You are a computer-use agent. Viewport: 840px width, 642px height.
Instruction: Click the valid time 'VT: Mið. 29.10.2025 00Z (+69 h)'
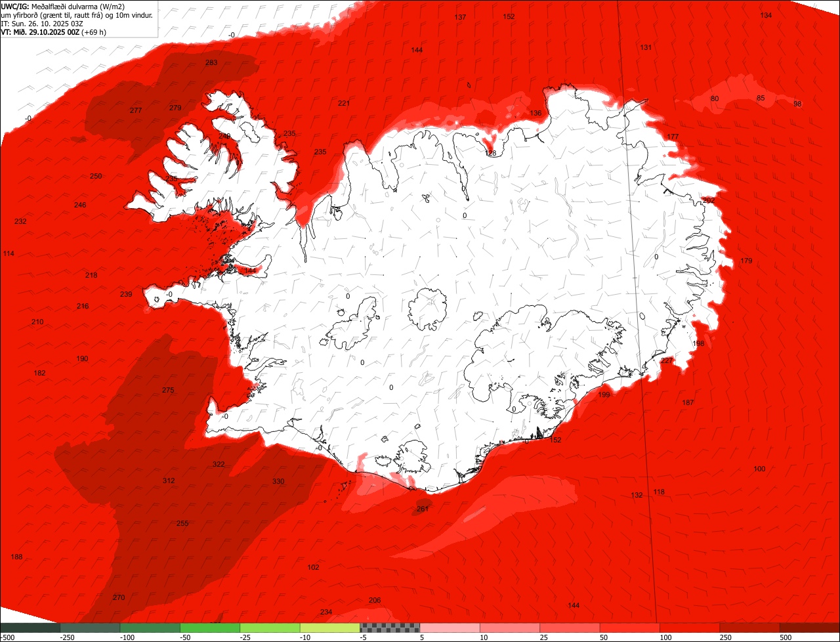pyautogui.click(x=53, y=32)
